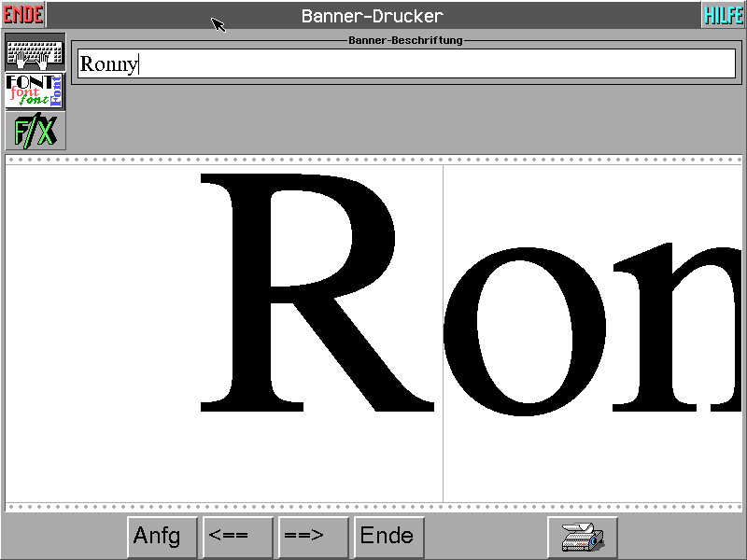Viewport: 747px width, 560px height.
Task: Jump to banner start with Anfg
Action: tap(162, 537)
